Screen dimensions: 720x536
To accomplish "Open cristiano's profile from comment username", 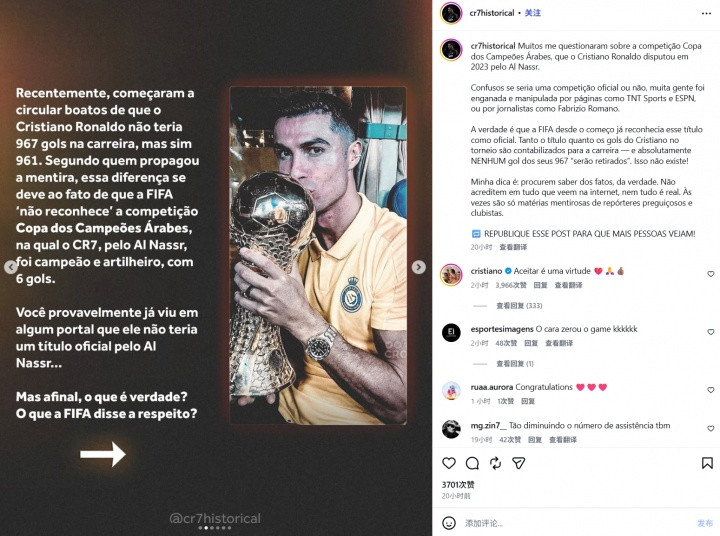I will (x=486, y=271).
